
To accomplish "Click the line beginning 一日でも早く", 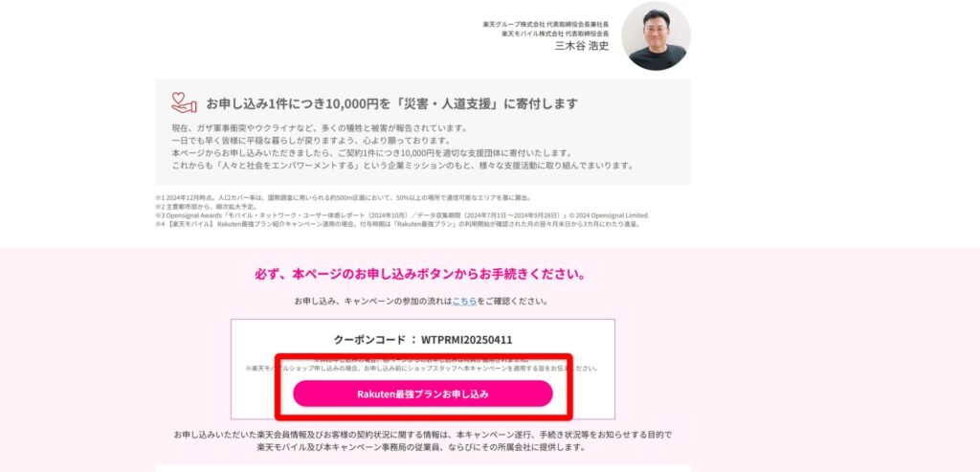I will (311, 140).
